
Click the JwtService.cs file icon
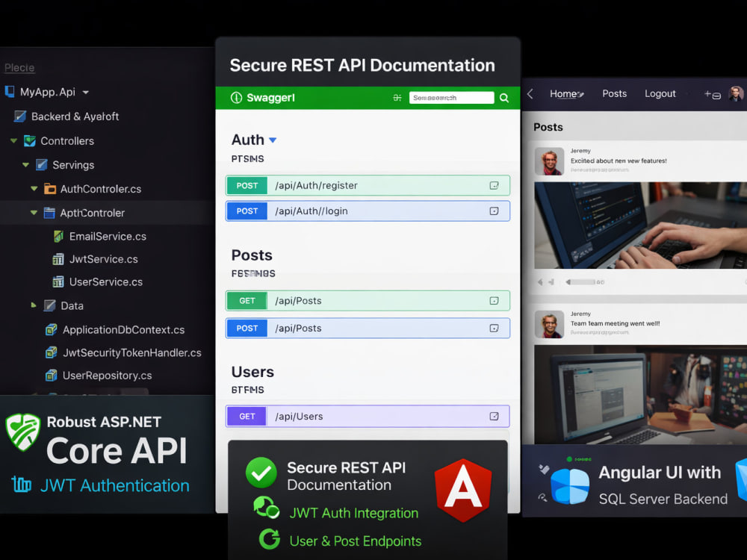pyautogui.click(x=58, y=259)
